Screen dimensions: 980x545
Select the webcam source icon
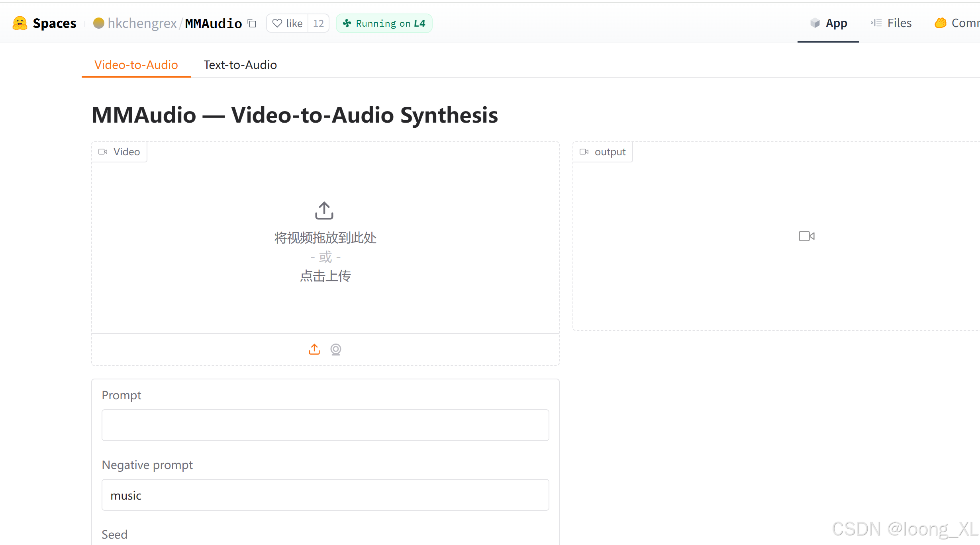click(x=336, y=349)
